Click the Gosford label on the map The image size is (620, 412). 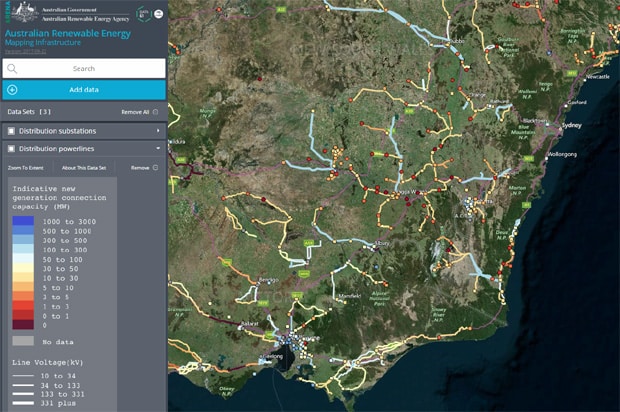[x=577, y=102]
